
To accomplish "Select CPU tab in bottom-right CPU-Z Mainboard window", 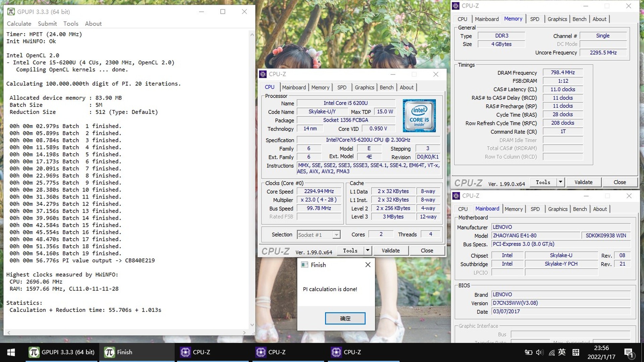I will coord(463,209).
